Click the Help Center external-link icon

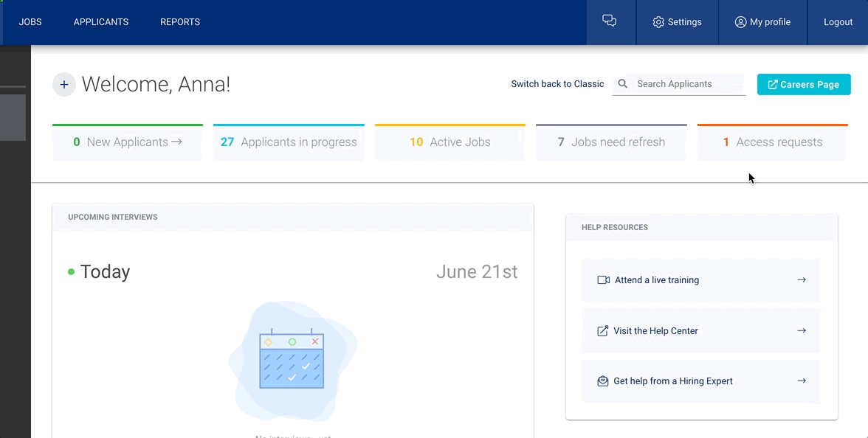click(602, 331)
